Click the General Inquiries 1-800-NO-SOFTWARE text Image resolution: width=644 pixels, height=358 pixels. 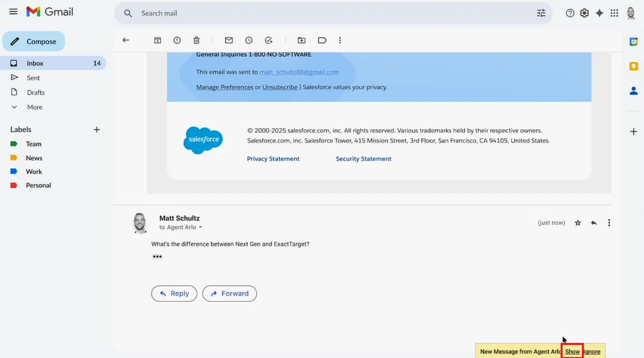(254, 54)
